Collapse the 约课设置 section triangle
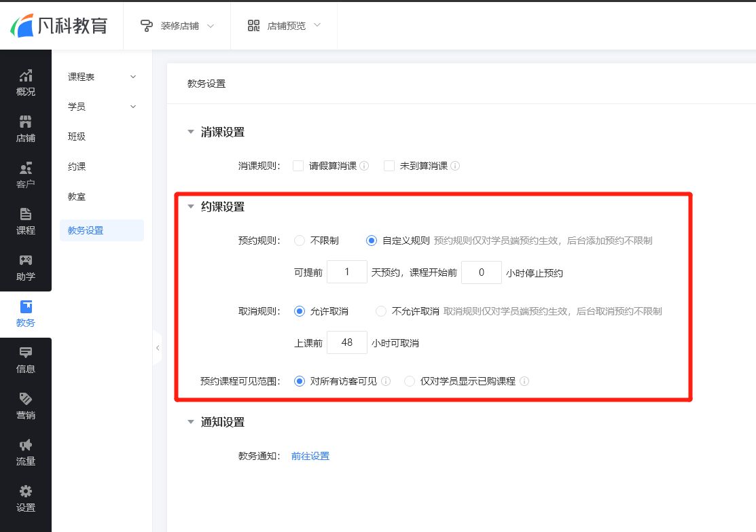756x532 pixels. (x=190, y=207)
